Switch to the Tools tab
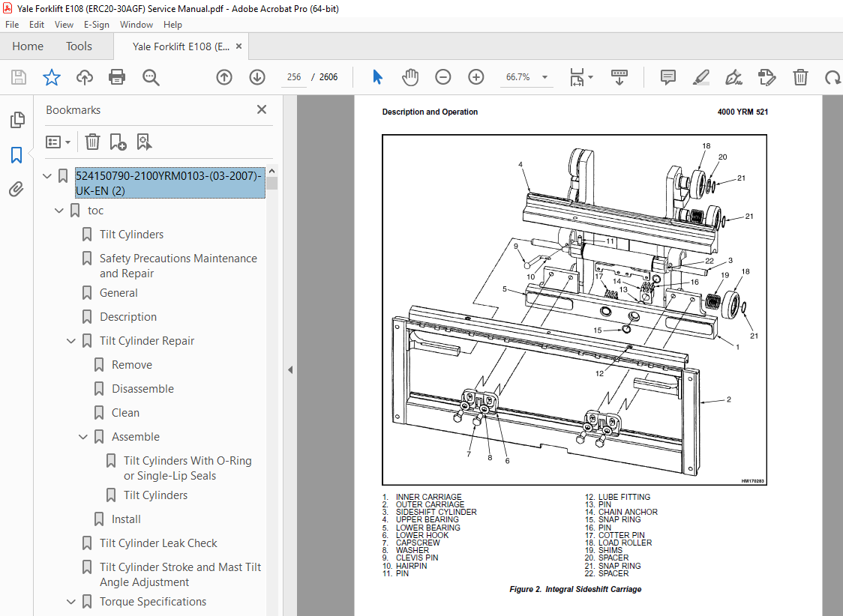 click(79, 46)
